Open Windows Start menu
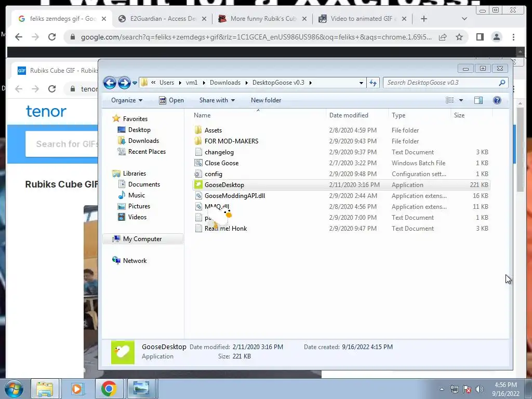The image size is (532, 399). pyautogui.click(x=14, y=389)
